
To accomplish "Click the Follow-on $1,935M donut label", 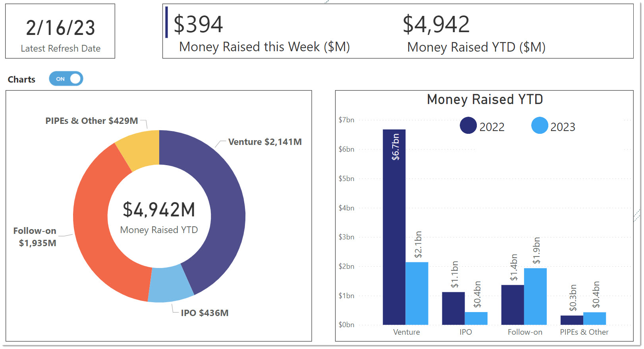I will [x=35, y=237].
